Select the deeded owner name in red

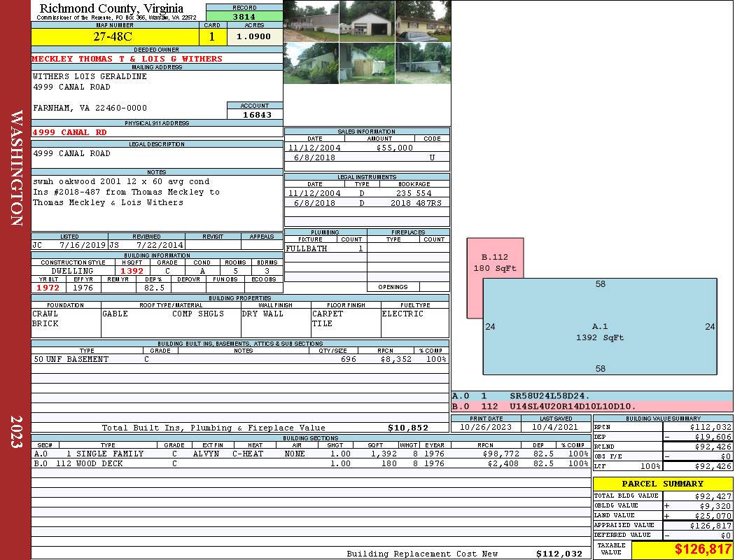[127, 59]
